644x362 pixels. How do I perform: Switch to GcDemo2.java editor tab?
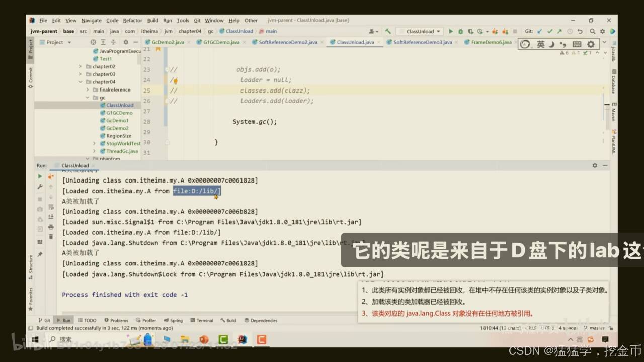pyautogui.click(x=168, y=42)
